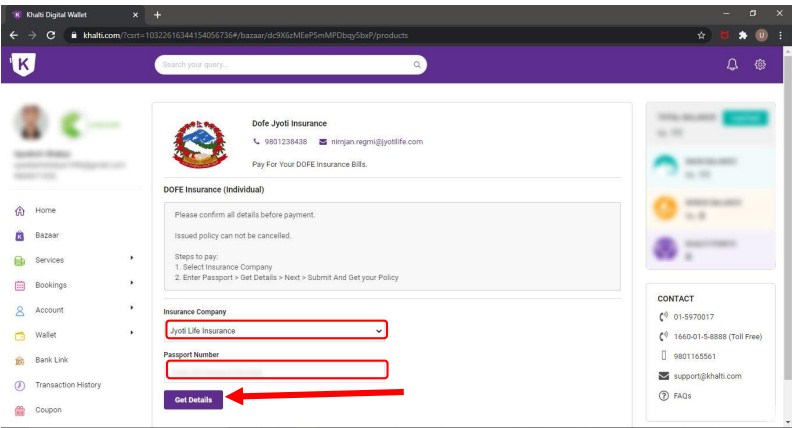This screenshot has height=428, width=792.
Task: Open Bazaar in the sidebar
Action: point(48,236)
